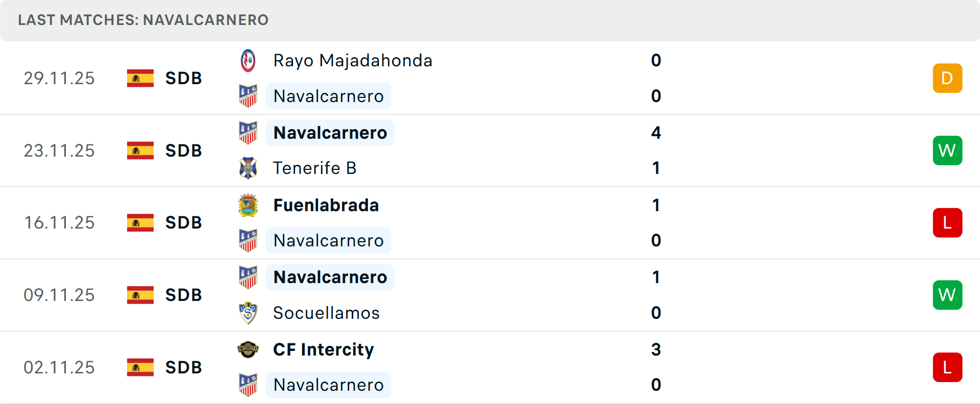Image resolution: width=980 pixels, height=404 pixels.
Task: Click the CF Intercity club crest
Action: [248, 349]
